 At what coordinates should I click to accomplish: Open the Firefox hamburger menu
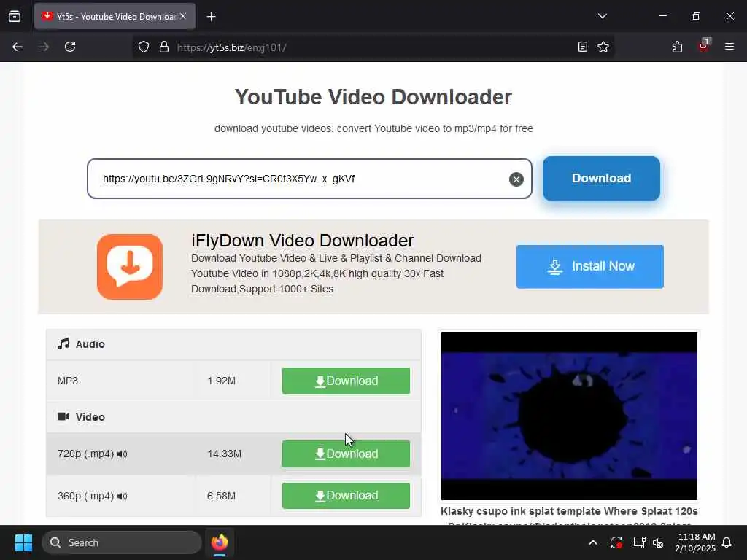click(x=729, y=47)
